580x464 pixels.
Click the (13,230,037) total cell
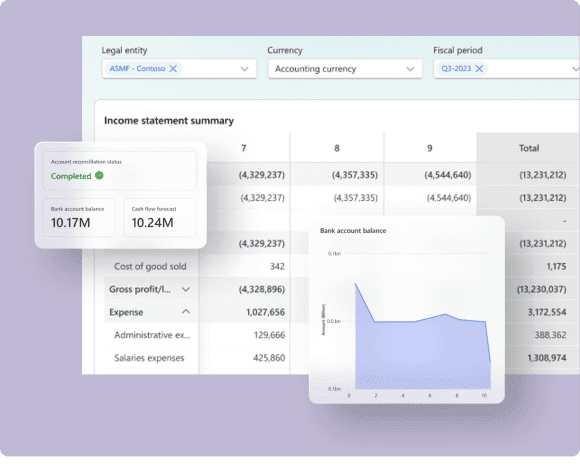click(x=542, y=289)
